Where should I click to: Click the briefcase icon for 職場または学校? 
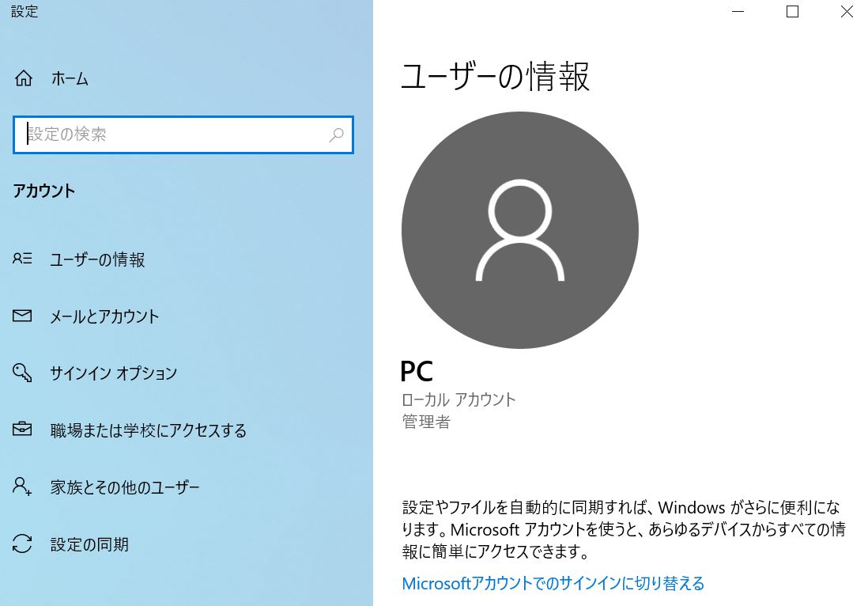pyautogui.click(x=22, y=430)
